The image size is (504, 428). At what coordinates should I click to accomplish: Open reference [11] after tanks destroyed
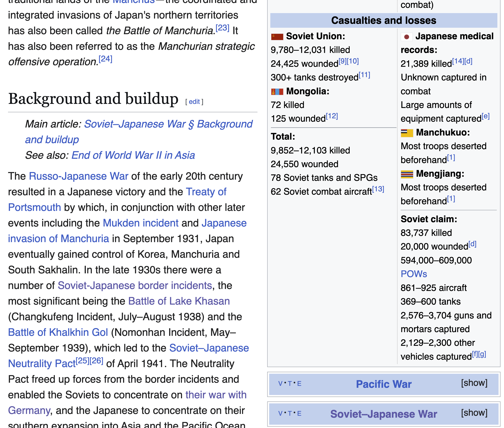click(x=364, y=75)
